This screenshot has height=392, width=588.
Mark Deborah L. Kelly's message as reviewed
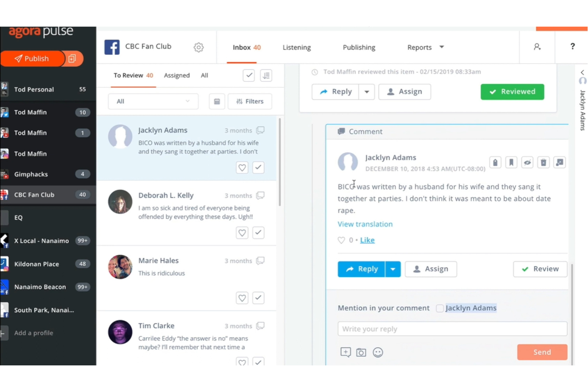[258, 233]
